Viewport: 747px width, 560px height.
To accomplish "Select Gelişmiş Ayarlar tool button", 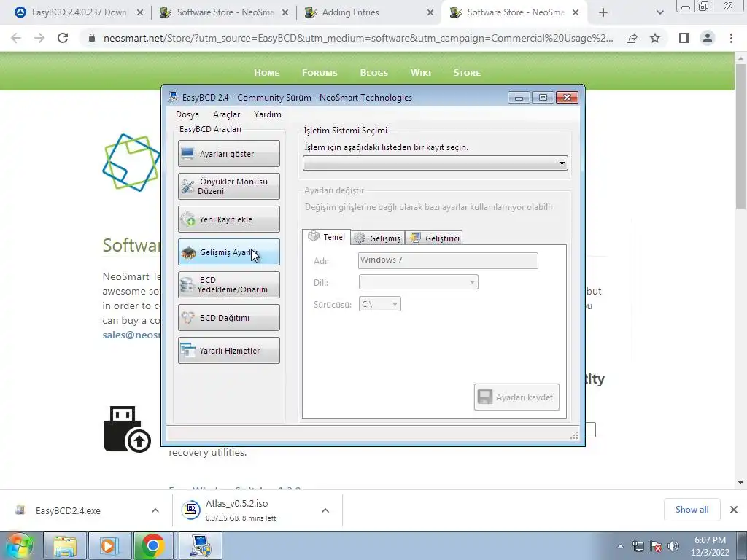I will [228, 252].
